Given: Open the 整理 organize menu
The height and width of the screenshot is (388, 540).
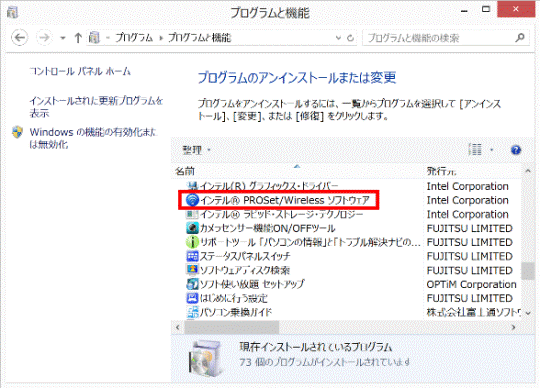Looking at the screenshot, I should tap(196, 150).
